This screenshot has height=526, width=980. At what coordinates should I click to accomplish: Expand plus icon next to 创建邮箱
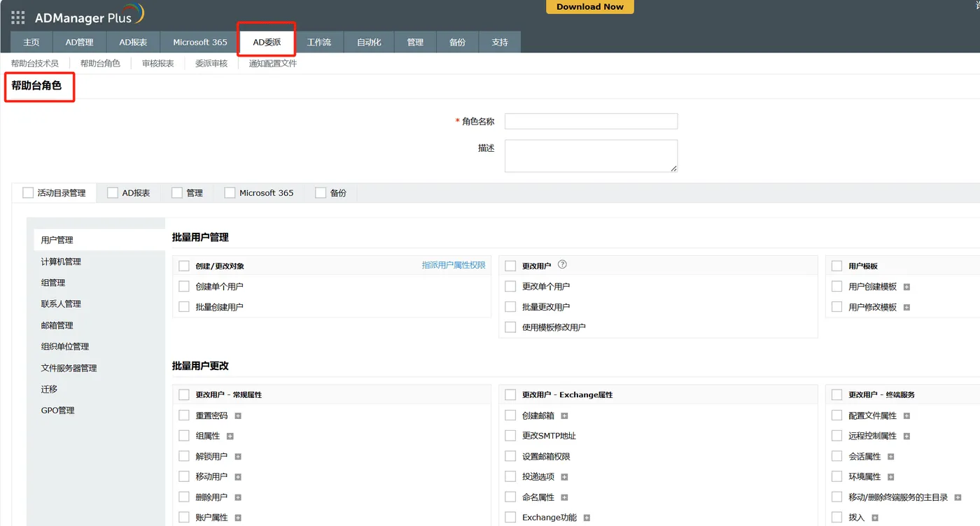[564, 415]
